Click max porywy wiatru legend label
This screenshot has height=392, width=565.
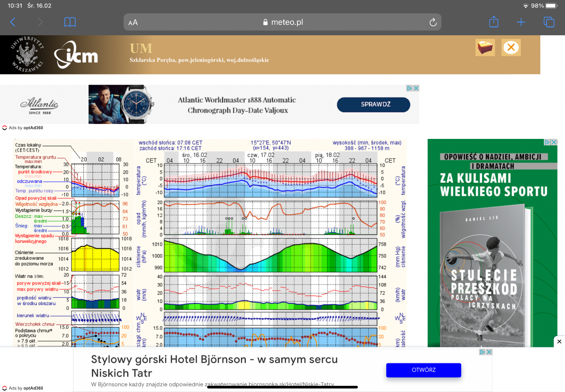38,289
